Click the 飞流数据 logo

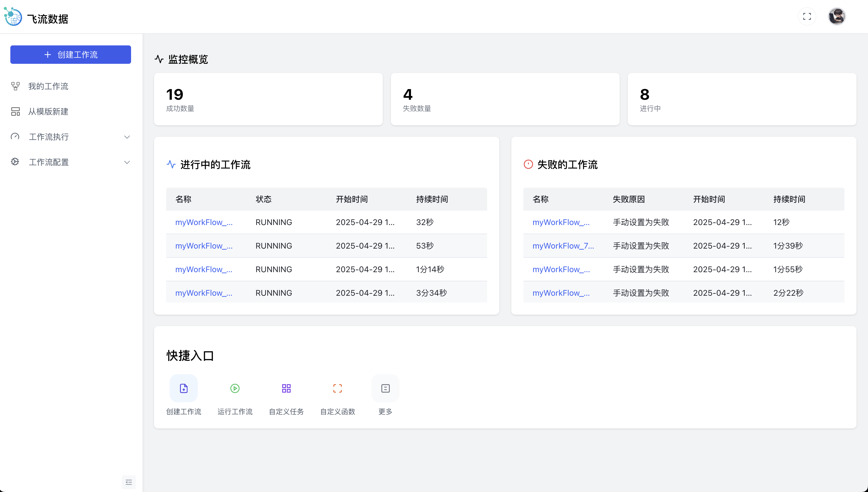click(x=13, y=17)
